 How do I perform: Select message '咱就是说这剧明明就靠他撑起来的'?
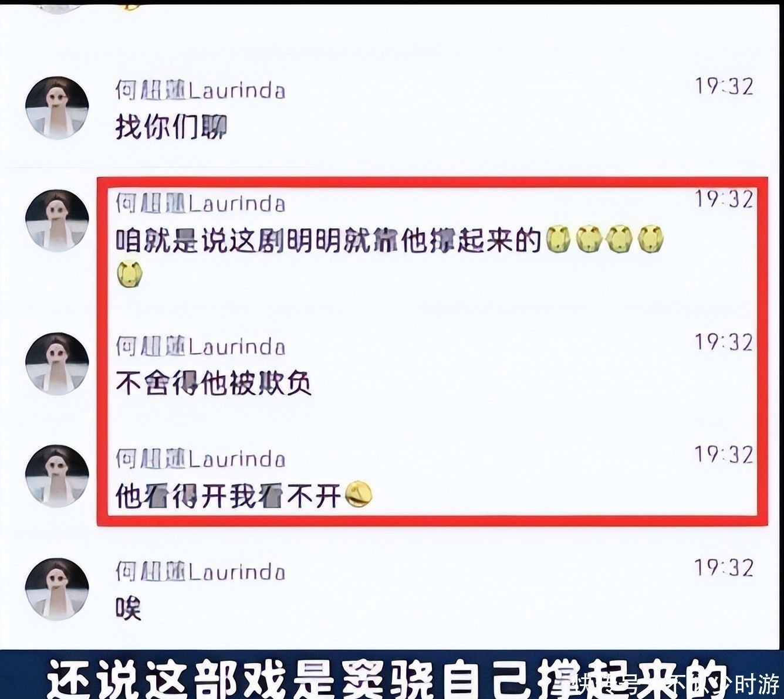click(327, 240)
